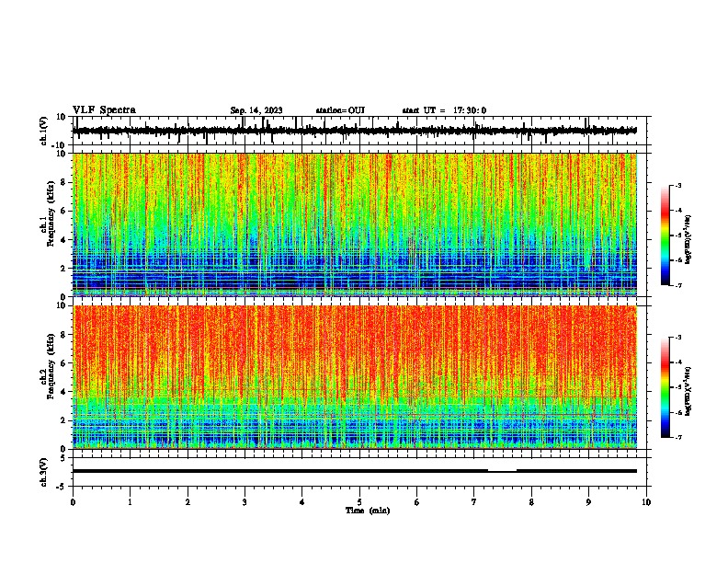Click the ch.2 spectrogram color scale bar
Screen dimensions: 728x563
[665, 387]
